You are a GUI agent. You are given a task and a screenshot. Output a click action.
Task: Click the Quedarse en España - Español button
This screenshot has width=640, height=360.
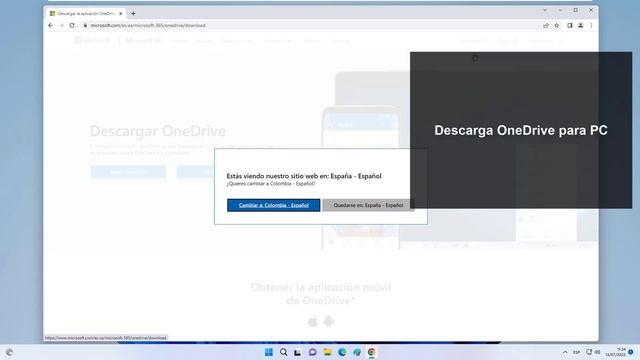click(368, 205)
